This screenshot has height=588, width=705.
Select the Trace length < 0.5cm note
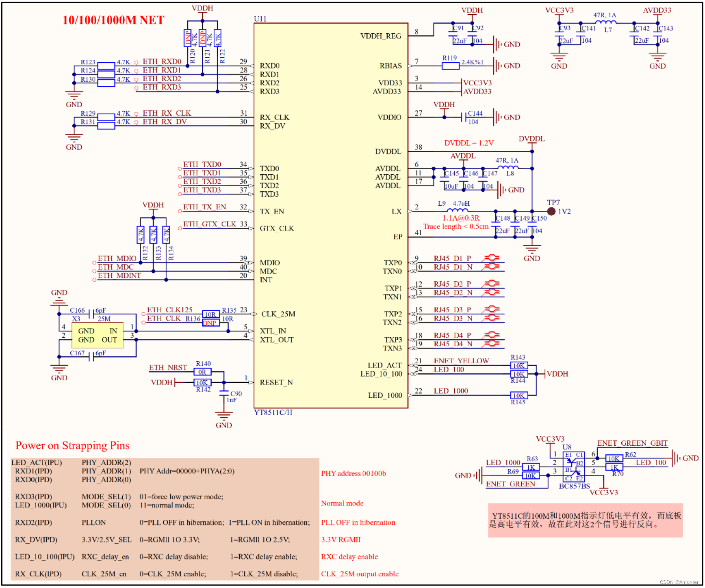click(x=456, y=227)
